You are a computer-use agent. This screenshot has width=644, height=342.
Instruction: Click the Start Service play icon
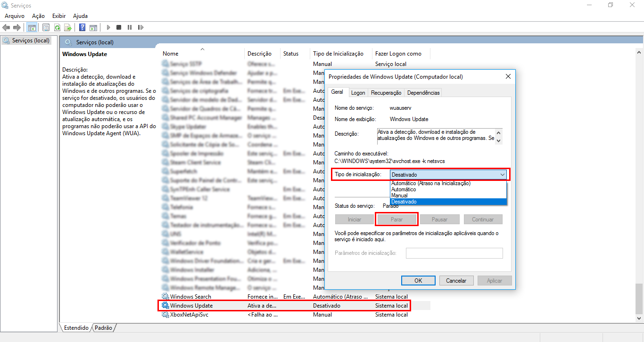108,27
